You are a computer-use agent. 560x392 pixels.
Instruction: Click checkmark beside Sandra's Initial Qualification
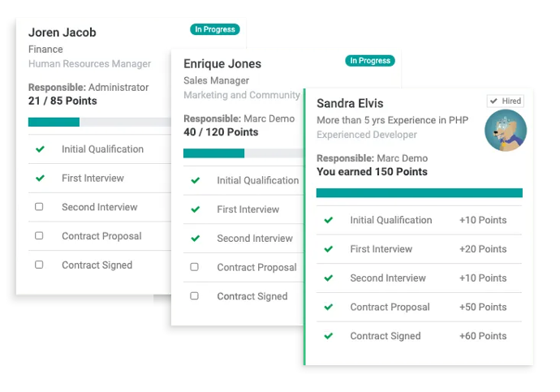[329, 220]
